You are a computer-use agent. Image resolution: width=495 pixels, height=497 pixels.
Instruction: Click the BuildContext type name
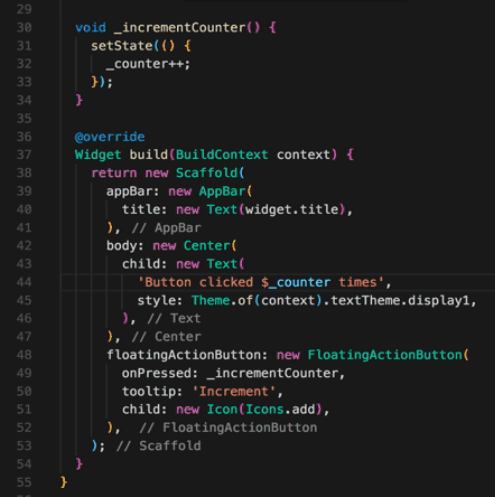[222, 155]
